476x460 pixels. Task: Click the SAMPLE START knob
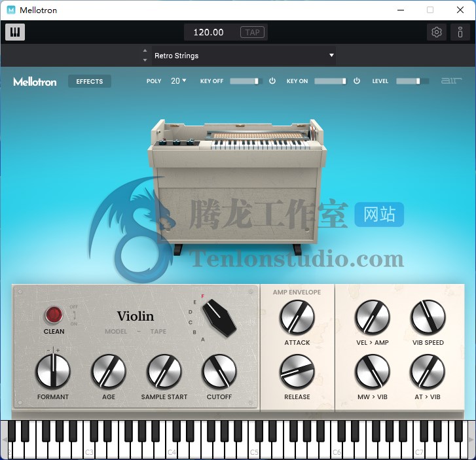pos(164,372)
